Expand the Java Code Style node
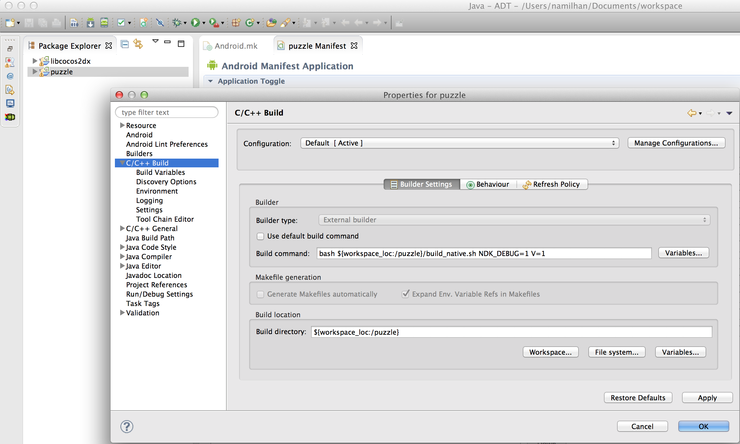740x444 pixels. point(122,247)
